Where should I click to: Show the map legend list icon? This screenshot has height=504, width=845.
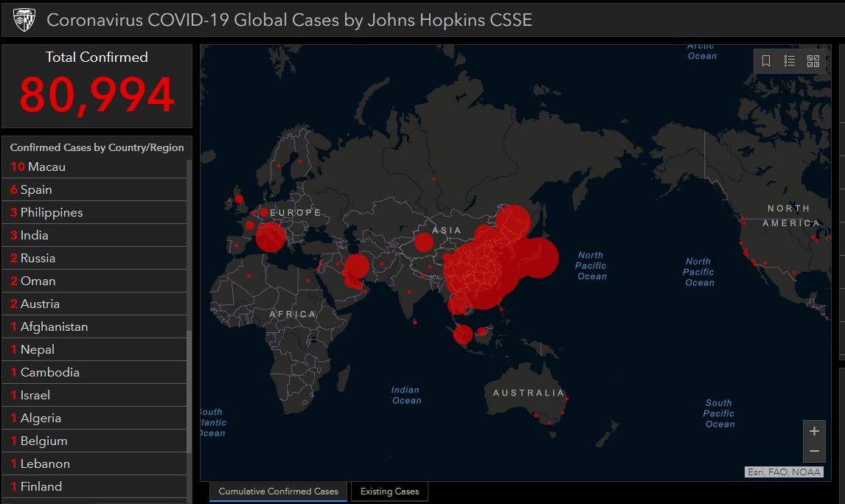tap(790, 61)
